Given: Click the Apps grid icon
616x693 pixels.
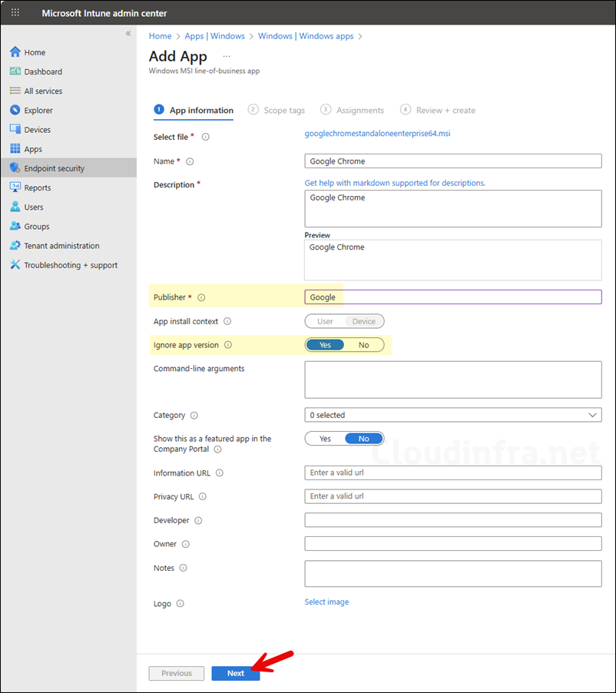Looking at the screenshot, I should point(15,148).
